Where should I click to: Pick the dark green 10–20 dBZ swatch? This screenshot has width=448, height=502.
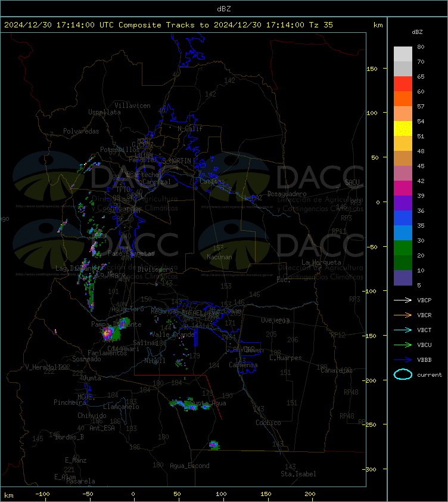403,262
